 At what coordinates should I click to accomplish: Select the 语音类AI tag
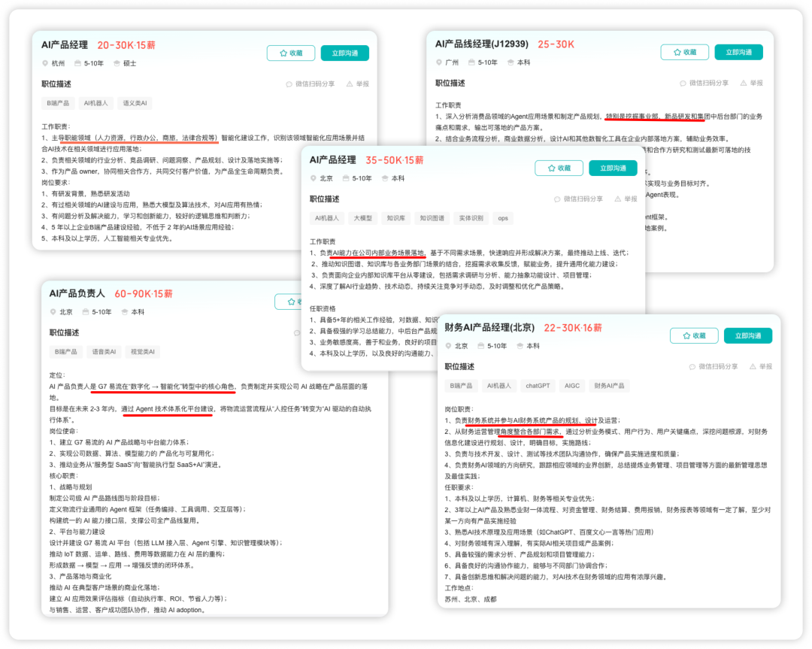(x=104, y=352)
